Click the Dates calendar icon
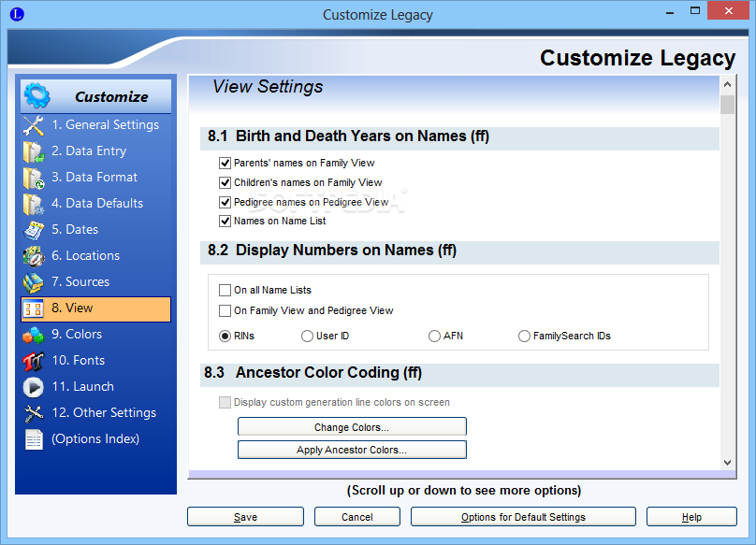Screen dimensions: 756x545 [34, 230]
